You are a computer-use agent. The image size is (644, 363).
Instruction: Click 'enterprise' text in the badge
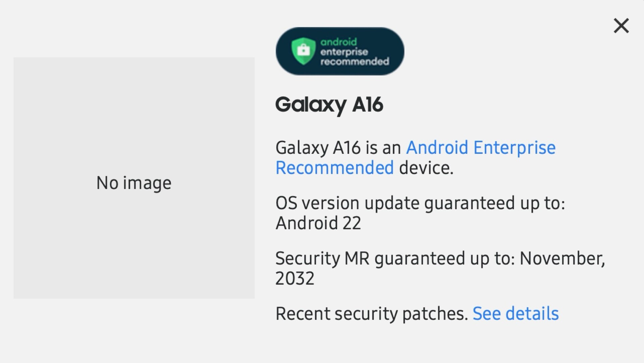[344, 52]
